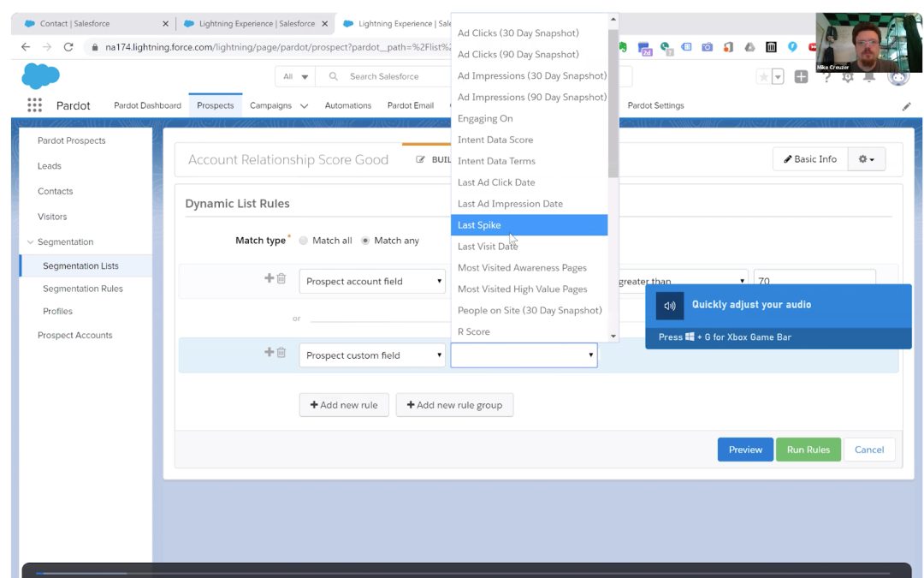Screen dimensions: 924x578
Task: Choose Intent Data Score option
Action: (x=530, y=140)
